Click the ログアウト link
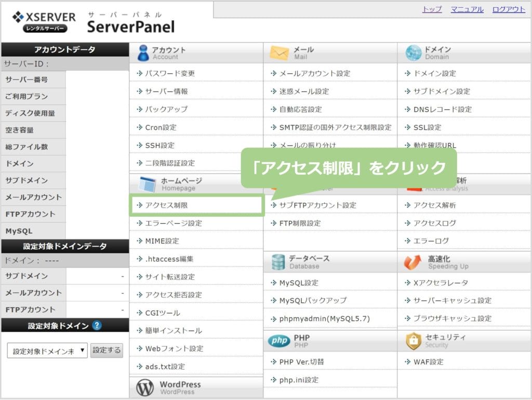The width and height of the screenshot is (532, 400). (508, 9)
